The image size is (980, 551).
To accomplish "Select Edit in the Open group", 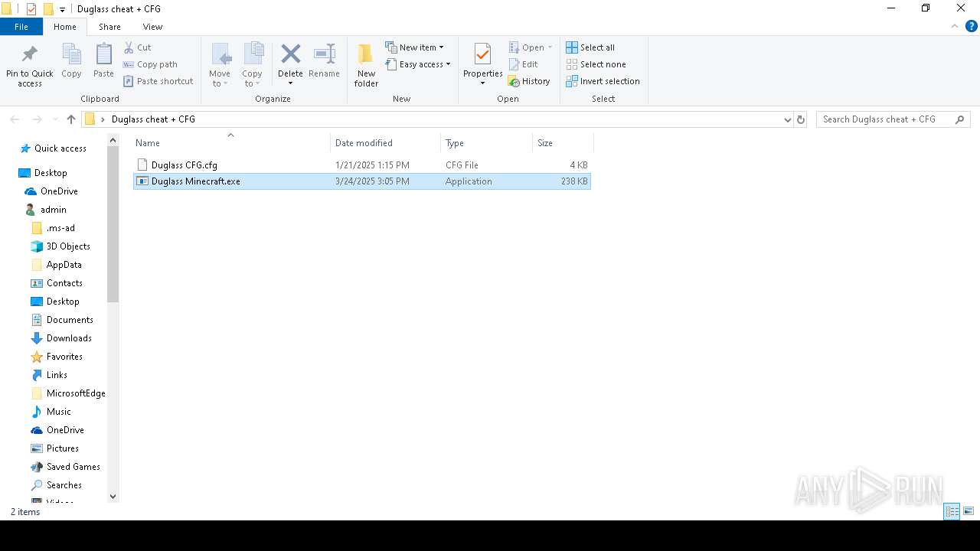I will coord(524,64).
